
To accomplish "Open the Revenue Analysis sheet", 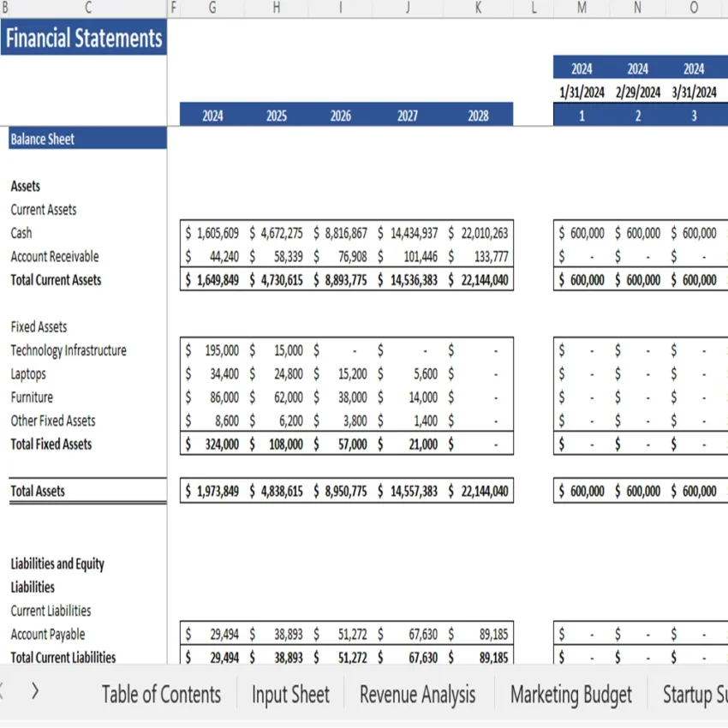I will (x=417, y=694).
